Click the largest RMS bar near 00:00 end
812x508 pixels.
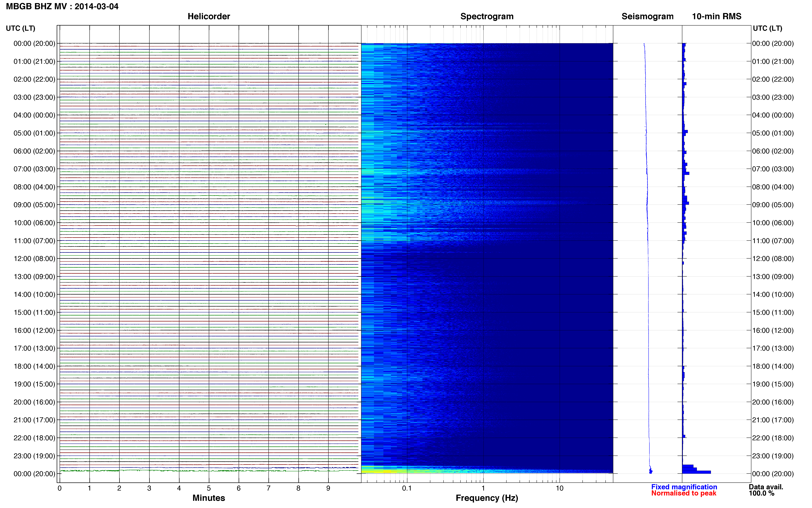click(x=697, y=472)
